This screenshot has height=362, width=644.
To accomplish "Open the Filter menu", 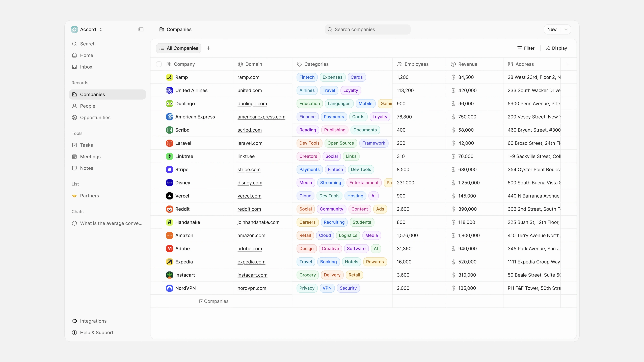I will (526, 48).
